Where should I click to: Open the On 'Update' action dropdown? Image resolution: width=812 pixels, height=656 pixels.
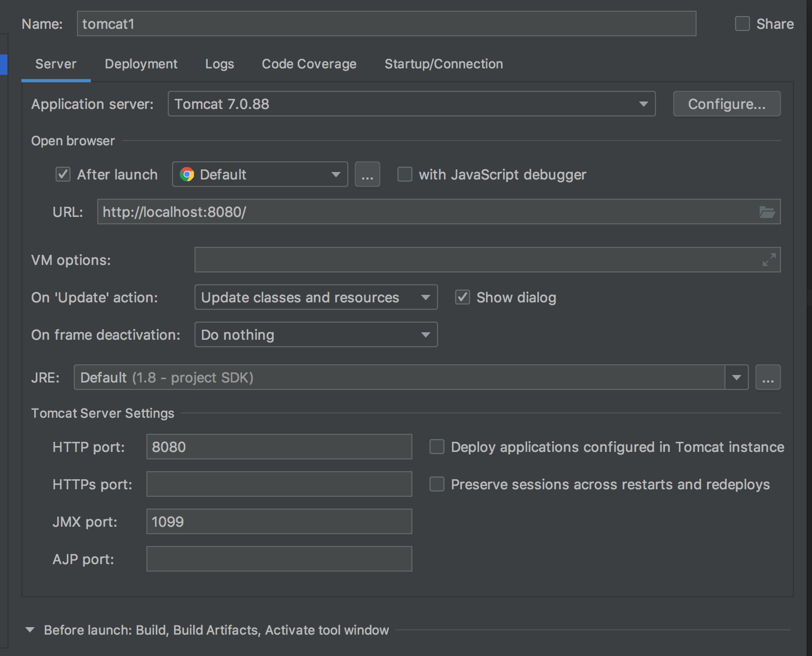click(x=316, y=297)
